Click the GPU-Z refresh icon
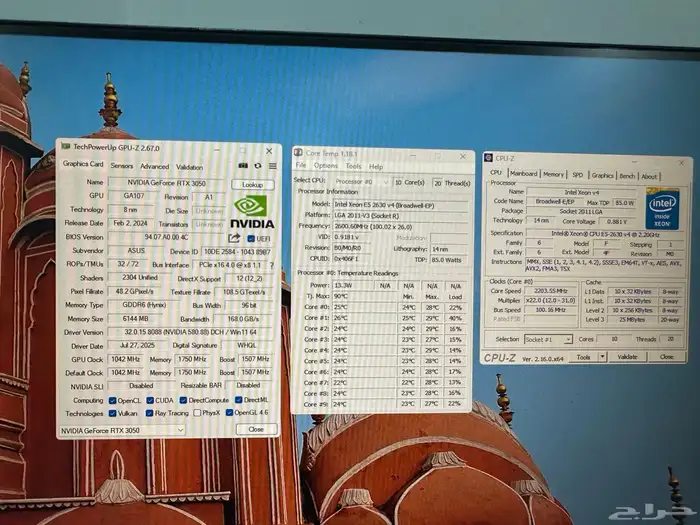This screenshot has height=525, width=700. tap(258, 166)
